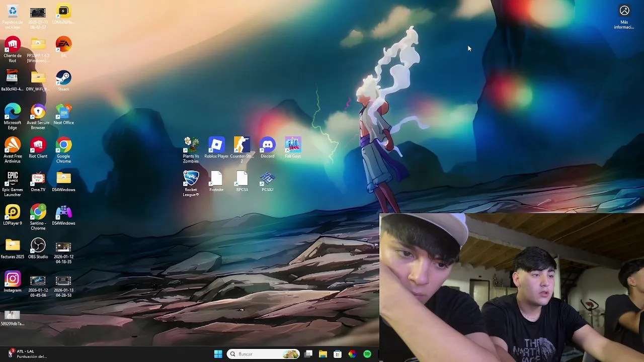
Task: Open Avast Free Antivirus
Action: coord(13,150)
